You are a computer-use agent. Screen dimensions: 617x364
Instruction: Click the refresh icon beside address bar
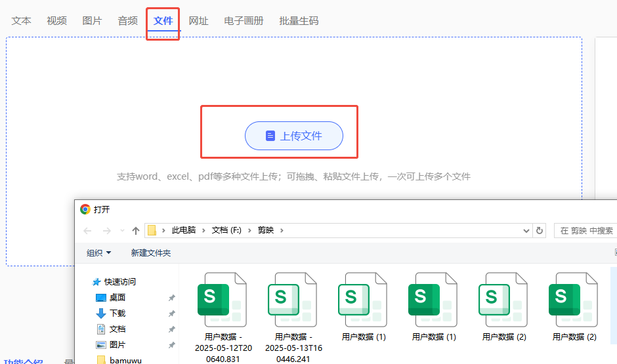[x=540, y=231]
